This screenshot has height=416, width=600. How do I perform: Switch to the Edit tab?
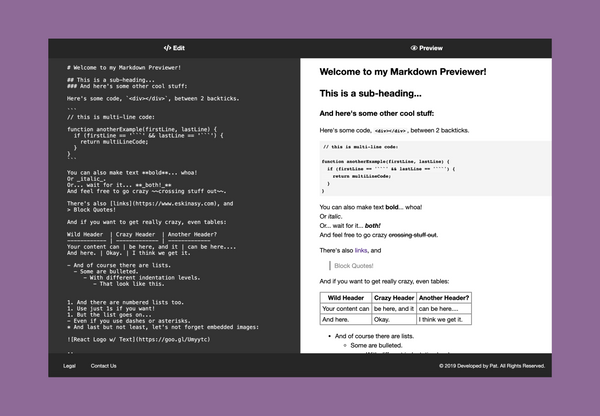click(x=174, y=48)
